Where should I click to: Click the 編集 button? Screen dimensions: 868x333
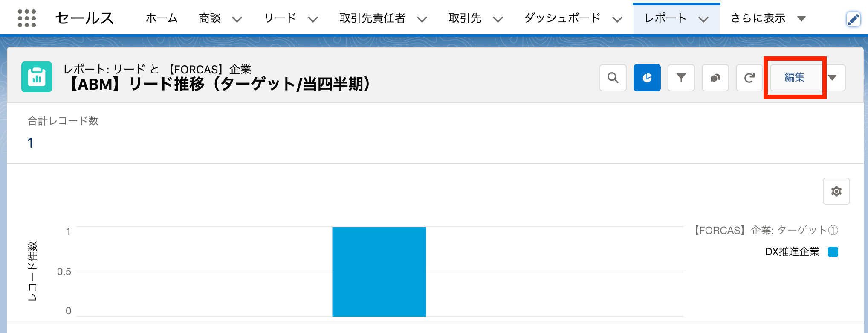794,78
